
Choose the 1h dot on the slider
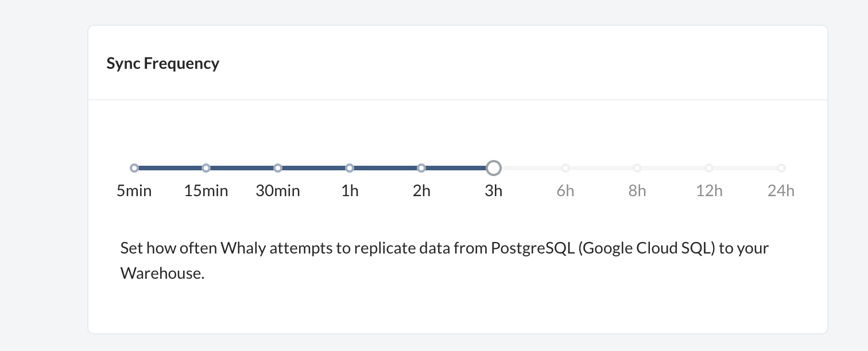pyautogui.click(x=350, y=168)
